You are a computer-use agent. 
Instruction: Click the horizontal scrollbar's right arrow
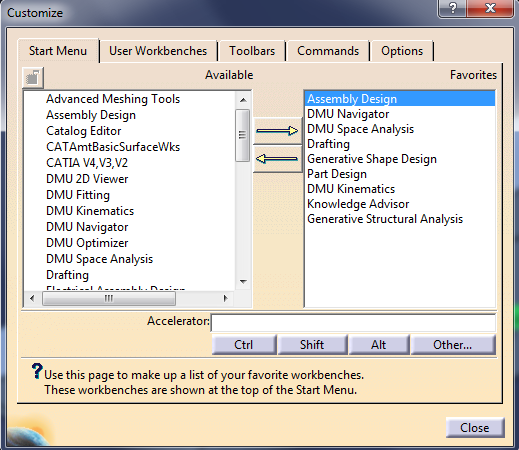click(226, 298)
